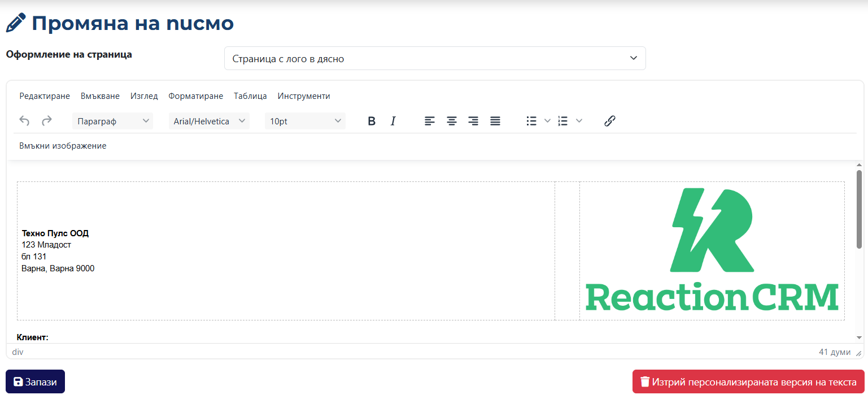Image resolution: width=868 pixels, height=399 pixels.
Task: Save the letter with Запази
Action: (35, 381)
